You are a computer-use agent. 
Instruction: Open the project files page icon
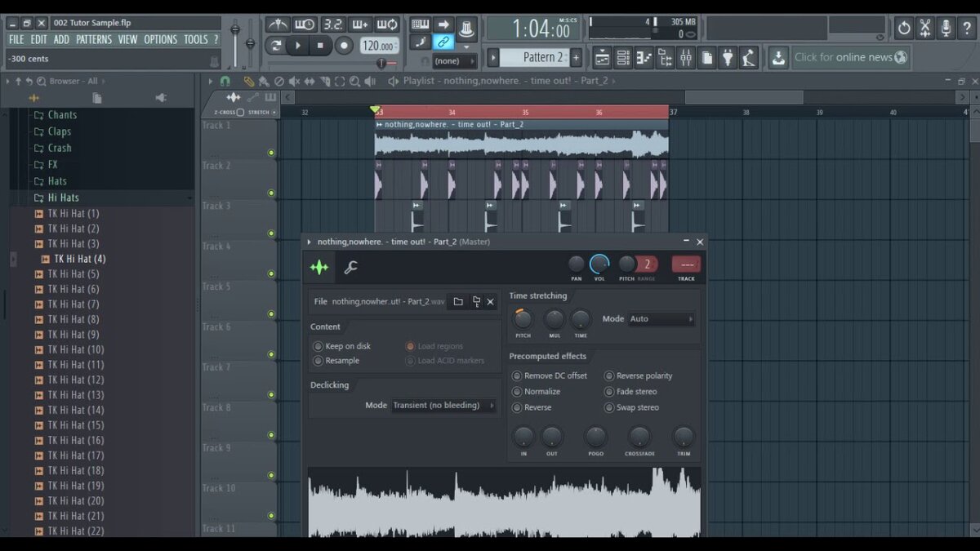pos(707,57)
